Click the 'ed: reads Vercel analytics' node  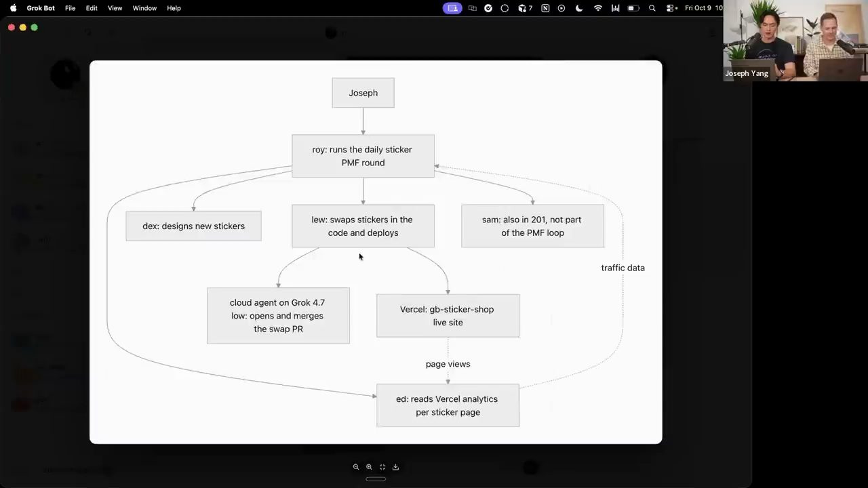(448, 405)
